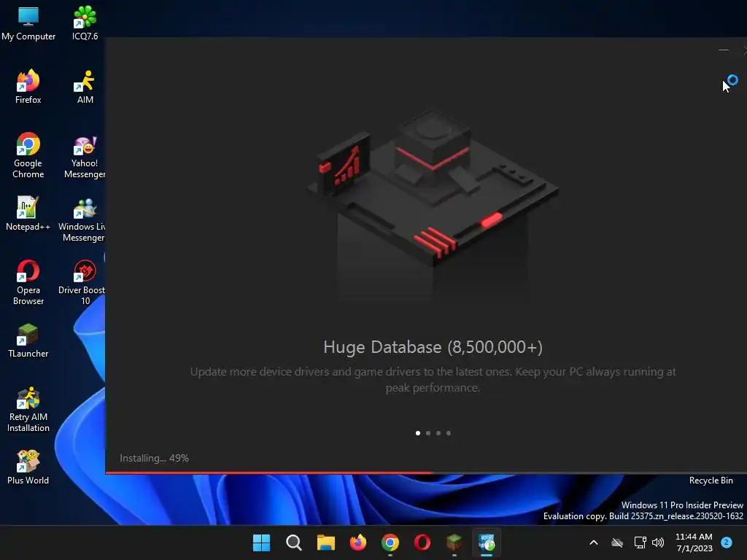747x560 pixels.
Task: Select Driver Booster installer taskbar icon
Action: point(487,542)
